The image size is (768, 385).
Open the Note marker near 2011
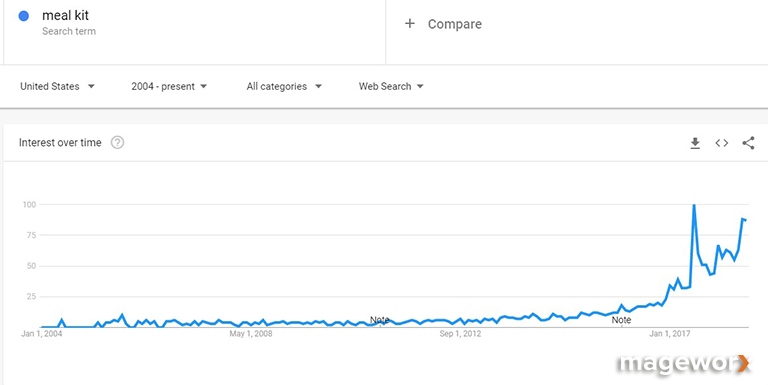[x=380, y=320]
